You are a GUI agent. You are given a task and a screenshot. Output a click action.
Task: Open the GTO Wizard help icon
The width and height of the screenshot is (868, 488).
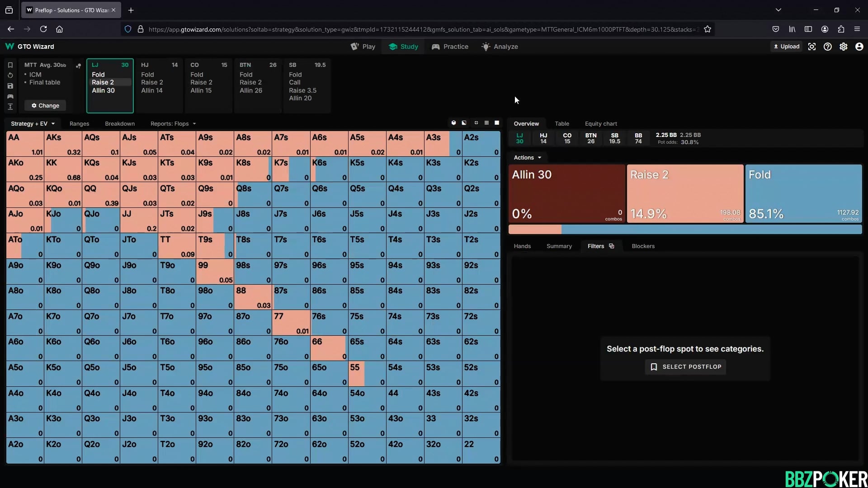click(828, 47)
